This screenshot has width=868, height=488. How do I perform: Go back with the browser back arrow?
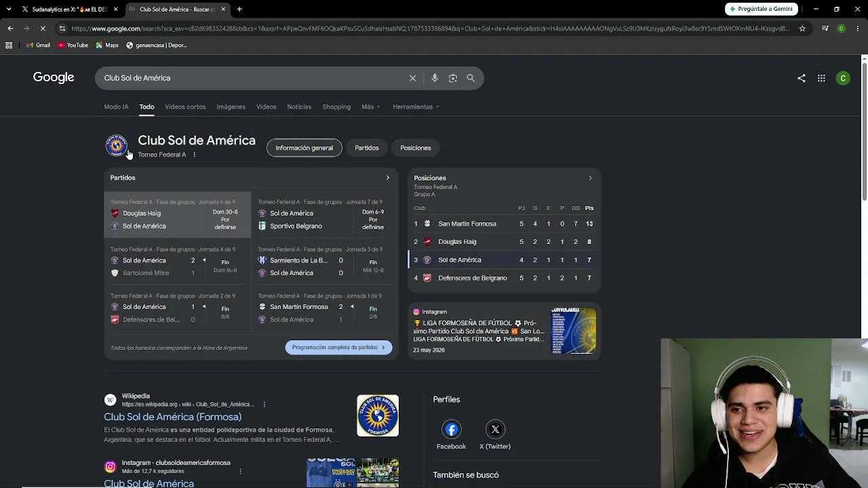(10, 28)
